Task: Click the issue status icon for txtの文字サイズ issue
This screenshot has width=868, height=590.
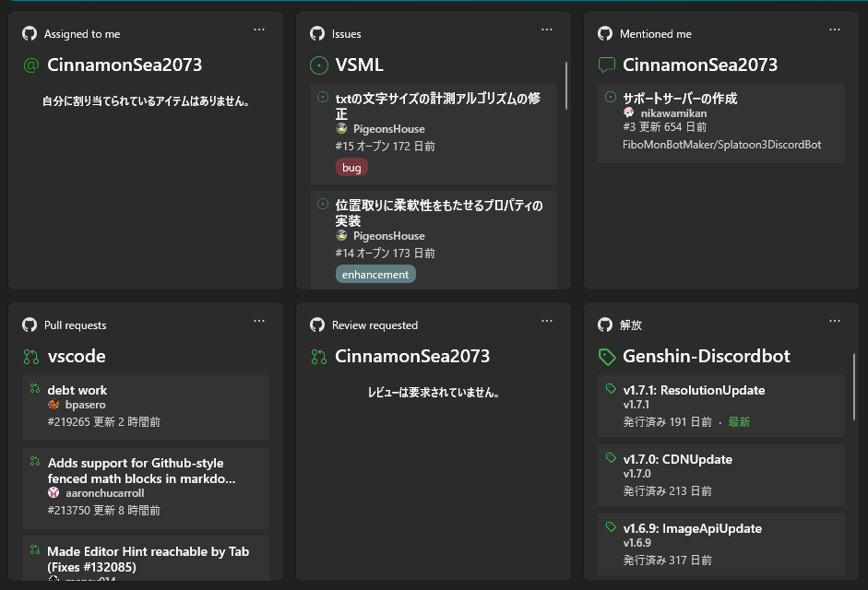Action: (x=323, y=98)
